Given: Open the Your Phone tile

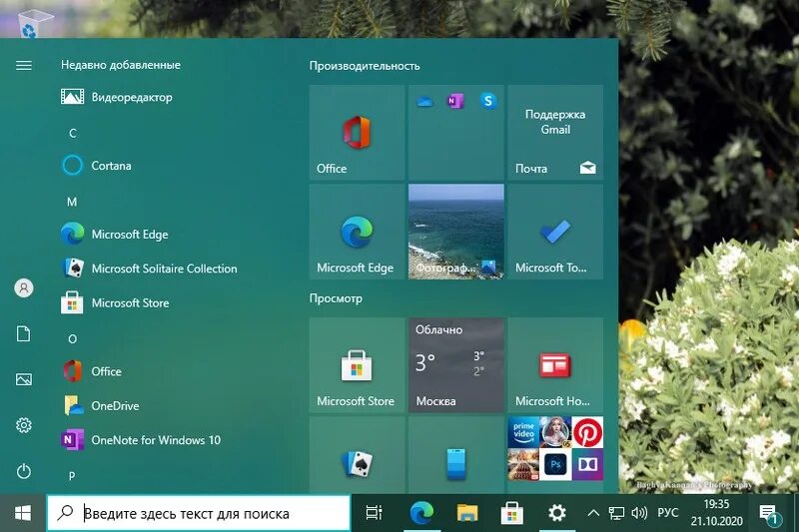Looking at the screenshot, I should click(456, 455).
